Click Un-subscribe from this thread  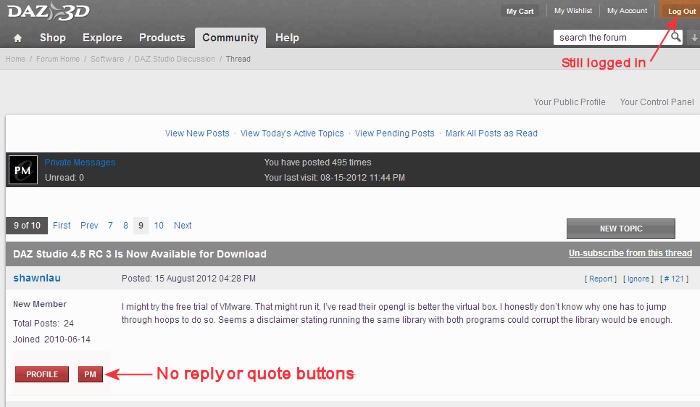point(630,253)
